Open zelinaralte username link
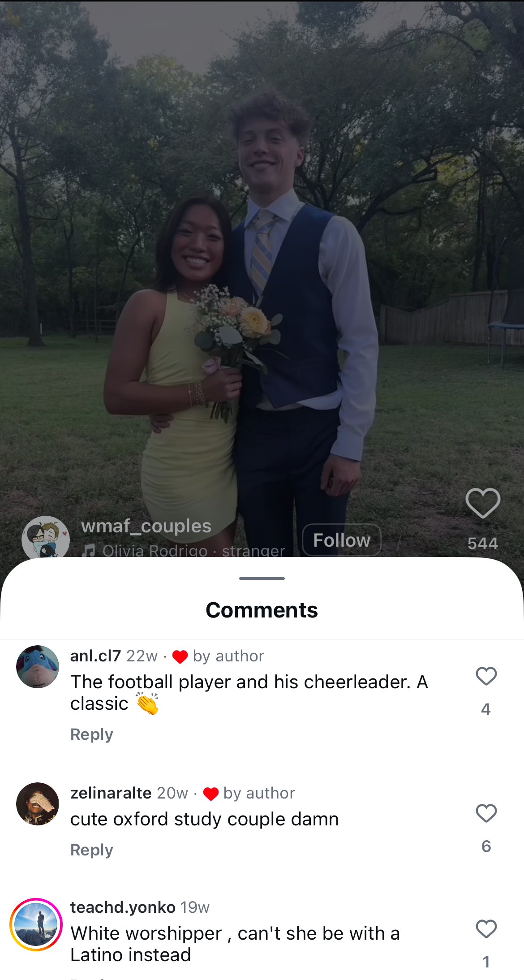This screenshot has height=980, width=524. [x=111, y=793]
